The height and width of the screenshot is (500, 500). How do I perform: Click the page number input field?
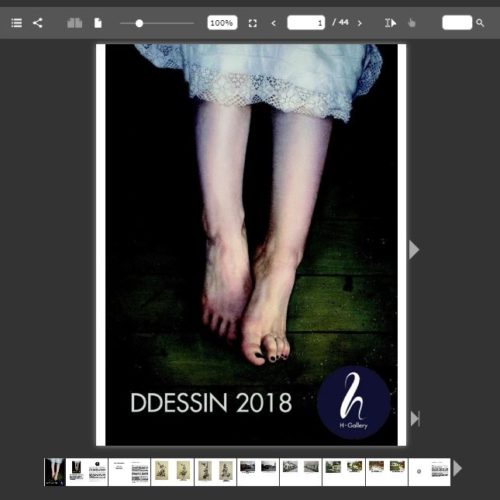(x=306, y=23)
